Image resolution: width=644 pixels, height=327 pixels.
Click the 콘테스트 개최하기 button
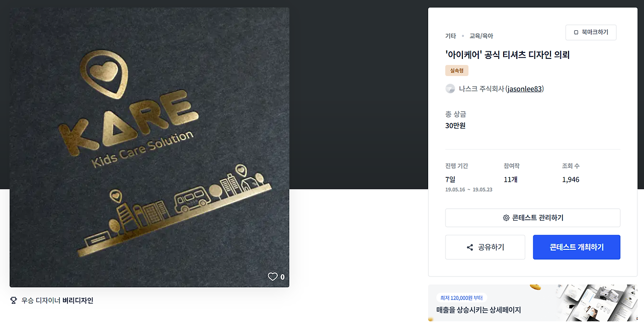[x=577, y=247]
